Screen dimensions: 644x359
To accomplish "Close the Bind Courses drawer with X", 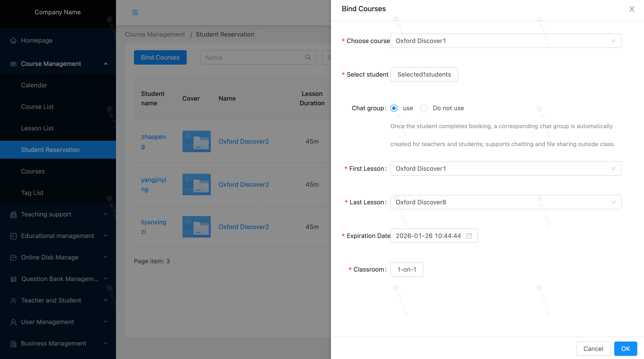I will [x=632, y=9].
